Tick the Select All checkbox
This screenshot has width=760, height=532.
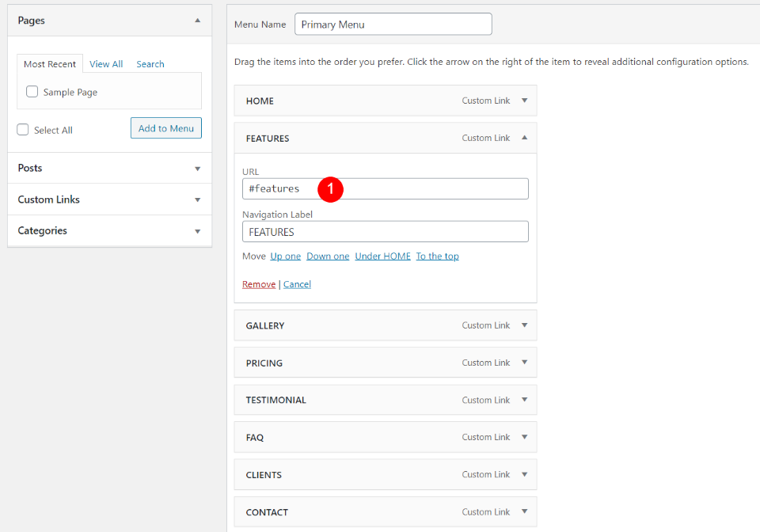pyautogui.click(x=23, y=130)
